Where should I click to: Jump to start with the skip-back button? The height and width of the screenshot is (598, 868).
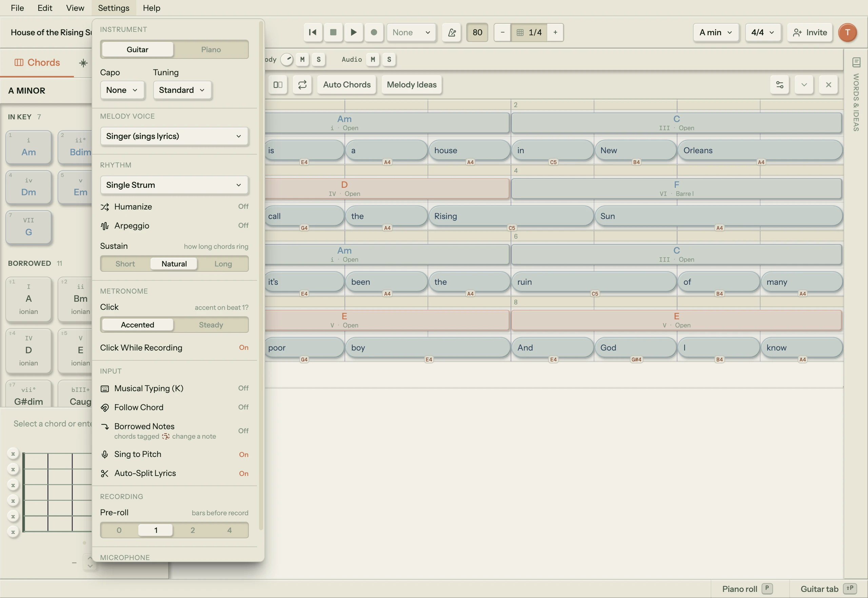tap(313, 32)
